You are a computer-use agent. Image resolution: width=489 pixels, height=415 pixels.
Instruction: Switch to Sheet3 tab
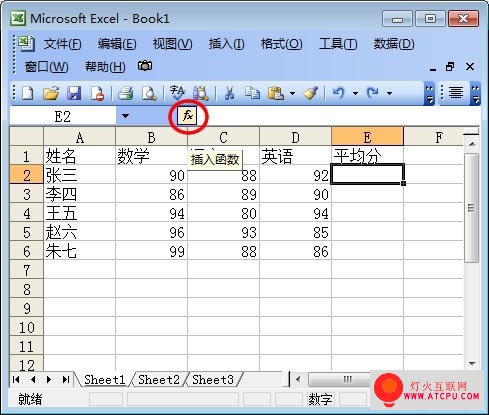click(213, 379)
